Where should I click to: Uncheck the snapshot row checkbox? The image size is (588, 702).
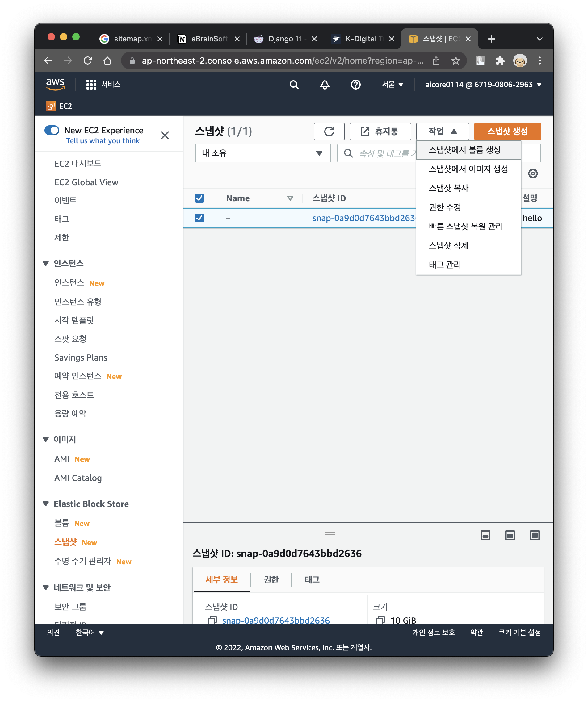[199, 218]
